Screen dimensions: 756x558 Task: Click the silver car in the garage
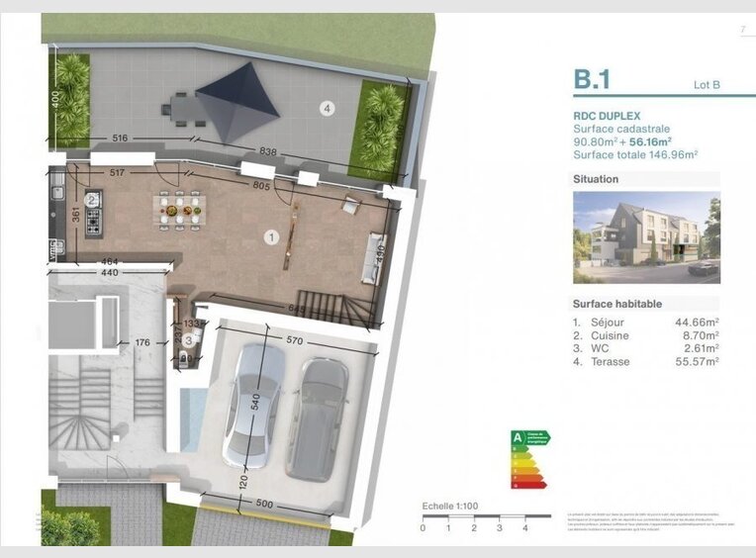(x=253, y=406)
